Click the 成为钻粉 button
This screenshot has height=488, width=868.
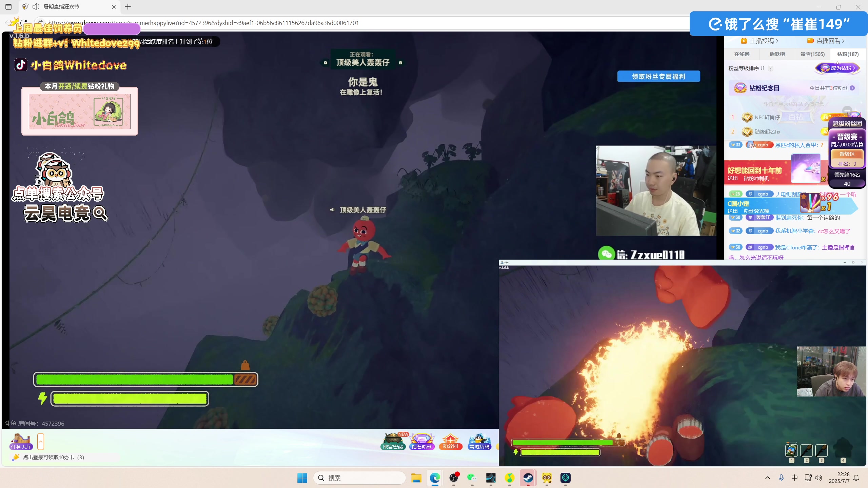[x=837, y=68]
